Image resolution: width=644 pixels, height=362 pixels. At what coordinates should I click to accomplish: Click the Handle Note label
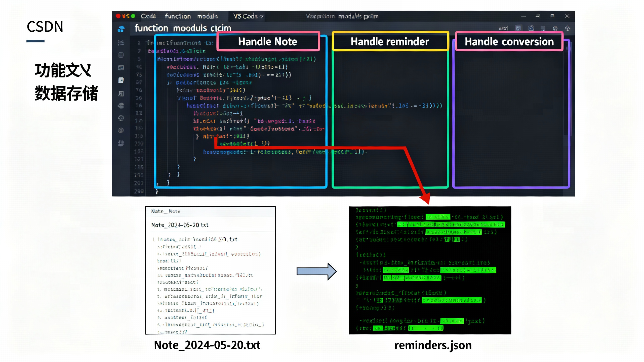click(268, 41)
